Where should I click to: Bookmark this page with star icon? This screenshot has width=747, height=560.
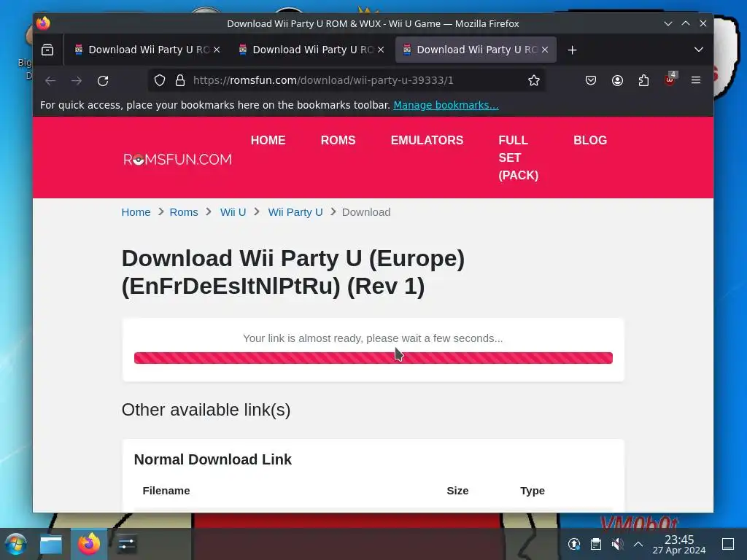click(533, 80)
